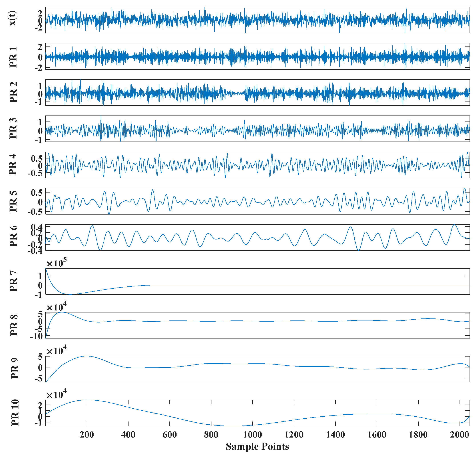
Task: Click the PR 4 subplot label
Action: (13, 164)
